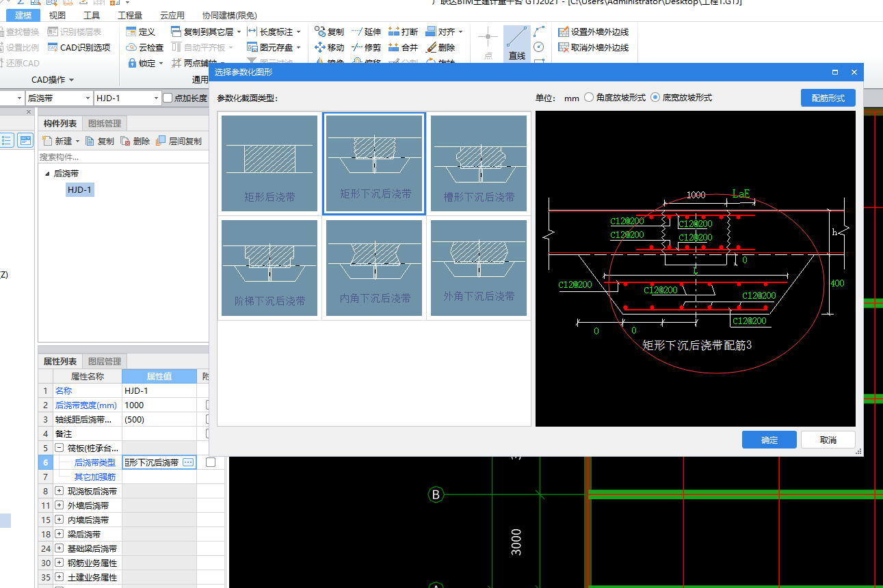Click 复制到其它层 copy-to-other-floor tool
Image resolution: width=883 pixels, height=588 pixels.
coord(205,31)
